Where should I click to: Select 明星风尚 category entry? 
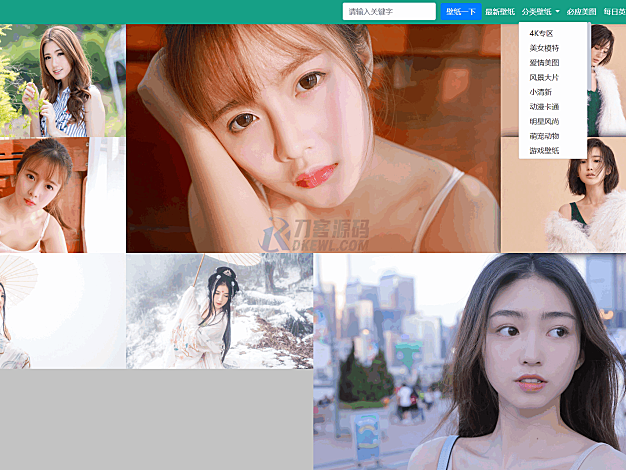[544, 121]
